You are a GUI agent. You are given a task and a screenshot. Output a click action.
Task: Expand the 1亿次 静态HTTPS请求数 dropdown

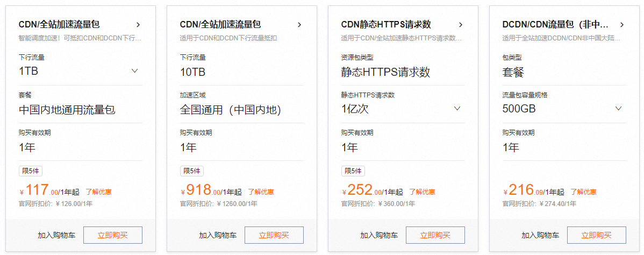click(x=403, y=109)
